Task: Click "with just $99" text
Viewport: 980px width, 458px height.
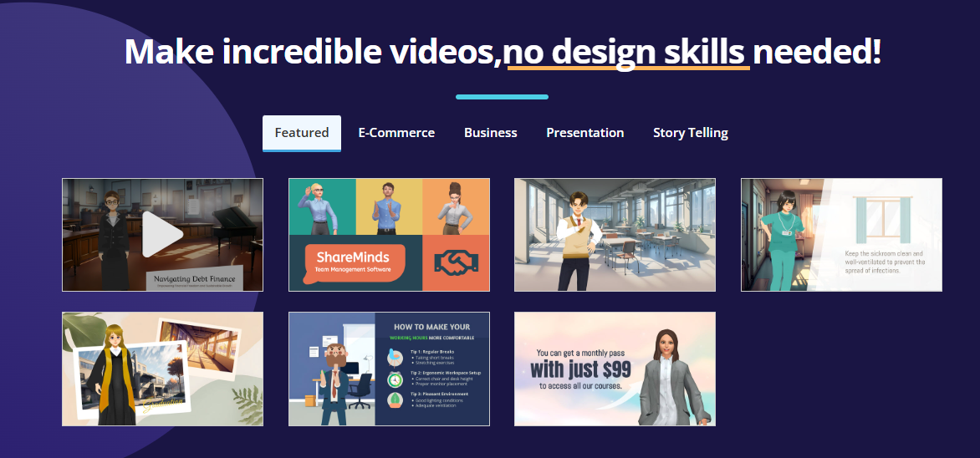Action: [x=580, y=369]
